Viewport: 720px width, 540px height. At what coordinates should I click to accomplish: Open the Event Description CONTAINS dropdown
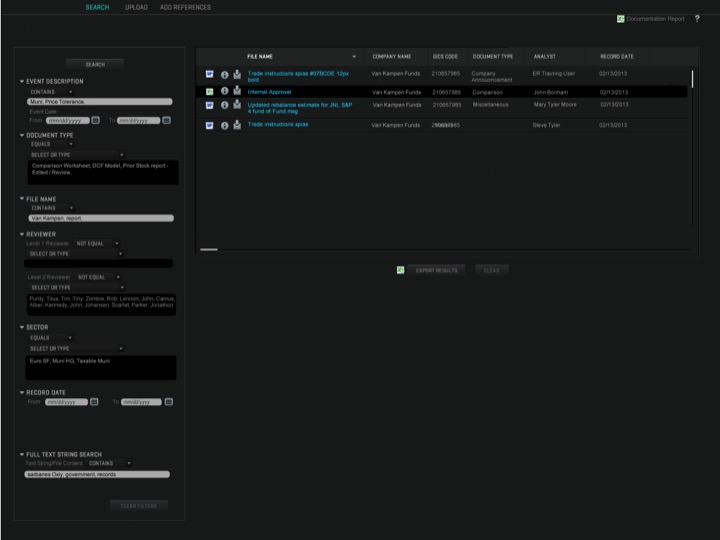coord(51,91)
